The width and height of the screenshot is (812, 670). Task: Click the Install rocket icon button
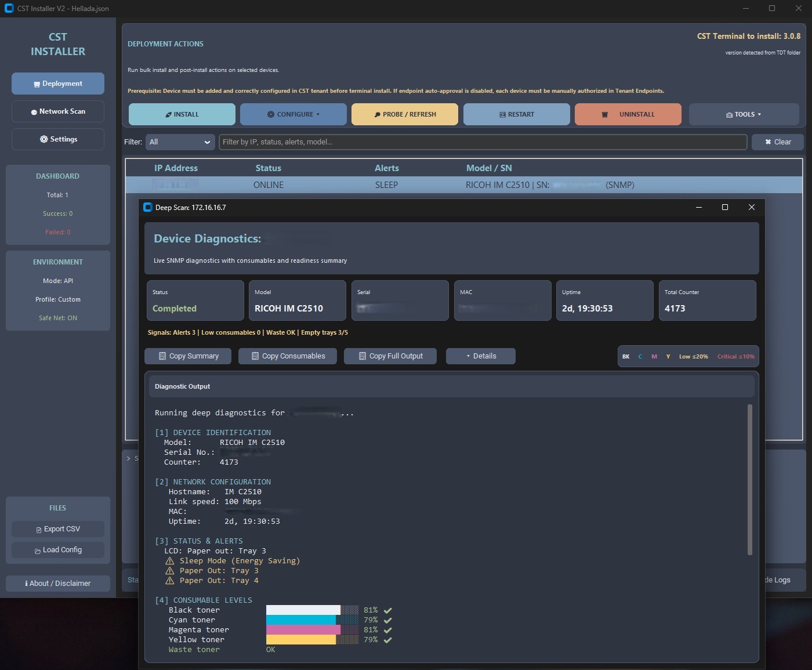(x=169, y=115)
